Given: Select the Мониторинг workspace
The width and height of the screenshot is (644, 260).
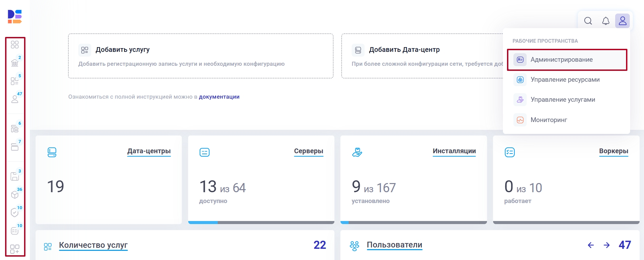Looking at the screenshot, I should 566,120.
